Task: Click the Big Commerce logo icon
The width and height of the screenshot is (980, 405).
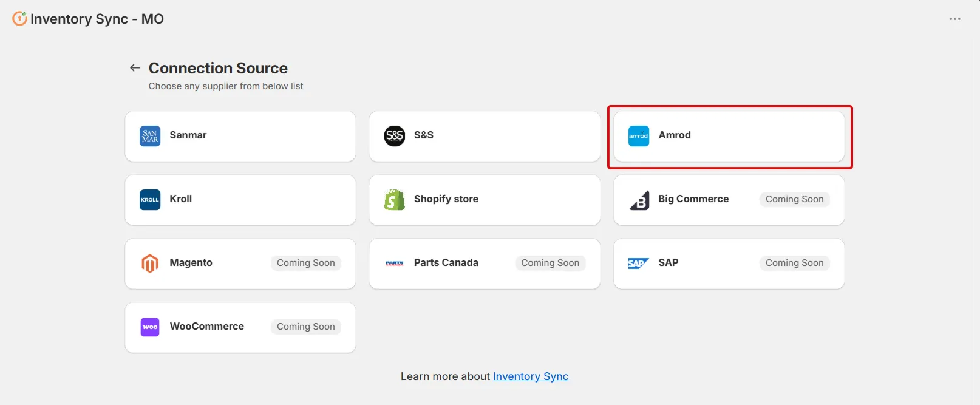Action: point(639,199)
